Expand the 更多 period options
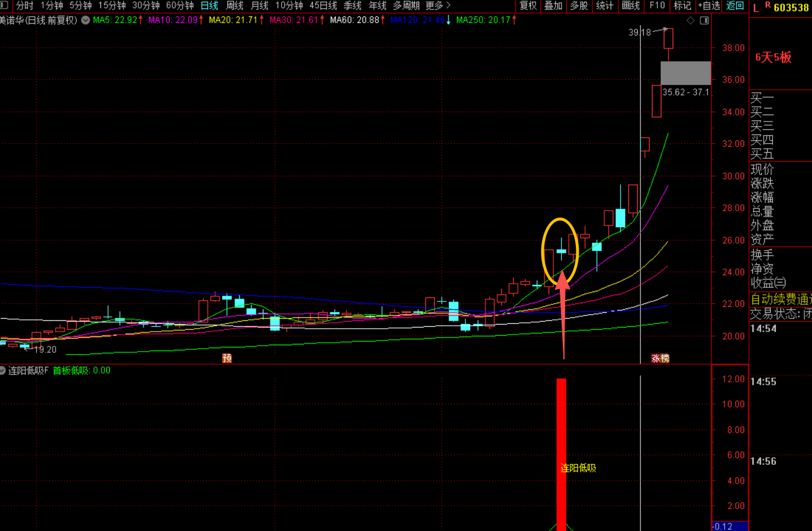The image size is (812, 531). [438, 5]
